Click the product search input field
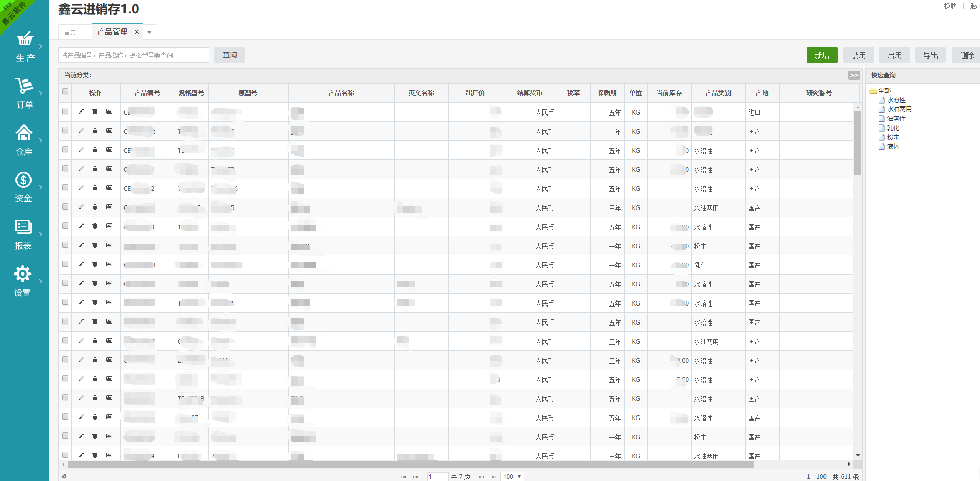980x481 pixels. 134,55
